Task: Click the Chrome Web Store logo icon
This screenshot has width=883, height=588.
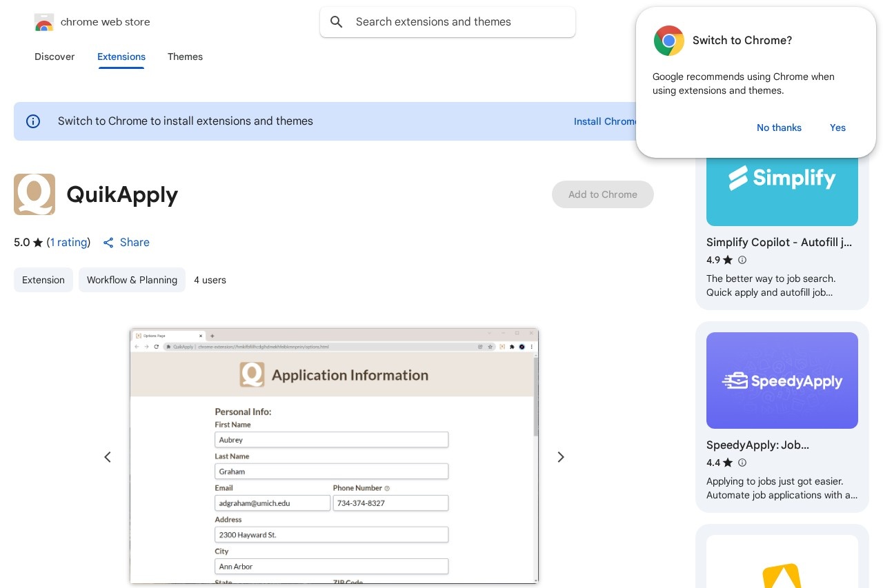Action: [x=44, y=22]
